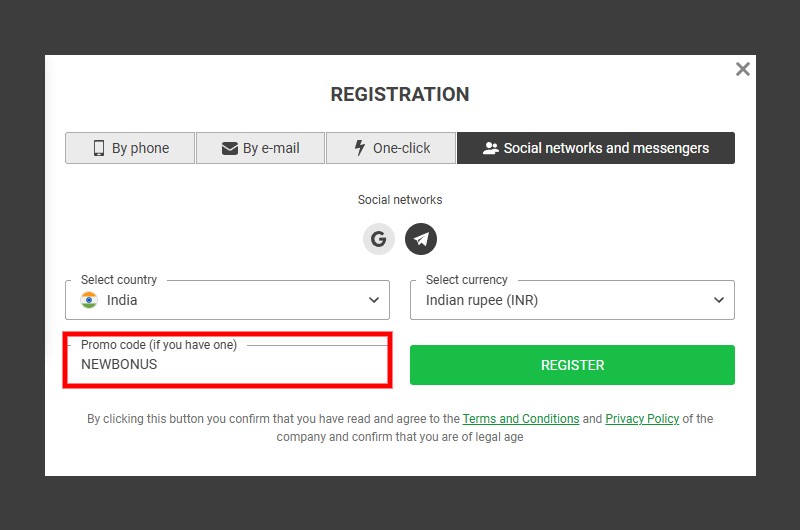Open the Terms and Conditions link

click(521, 419)
